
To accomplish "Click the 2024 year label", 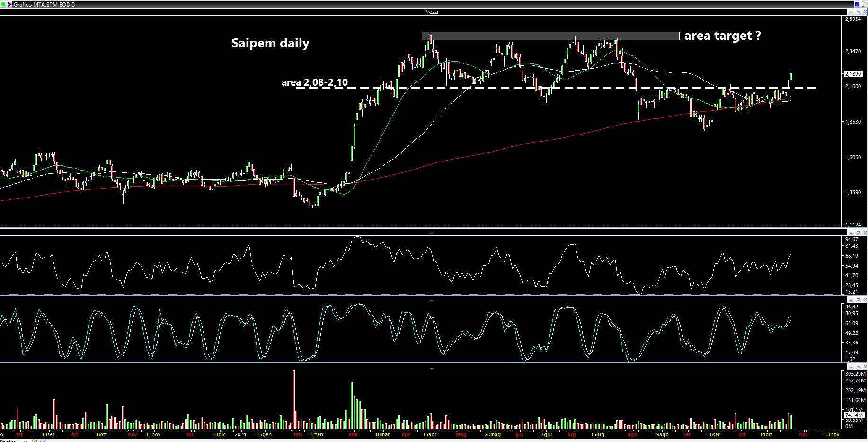I will (x=240, y=434).
